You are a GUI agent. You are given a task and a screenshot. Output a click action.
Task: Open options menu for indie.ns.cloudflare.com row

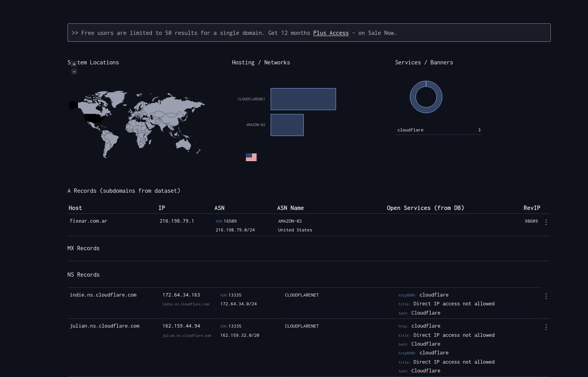point(546,296)
